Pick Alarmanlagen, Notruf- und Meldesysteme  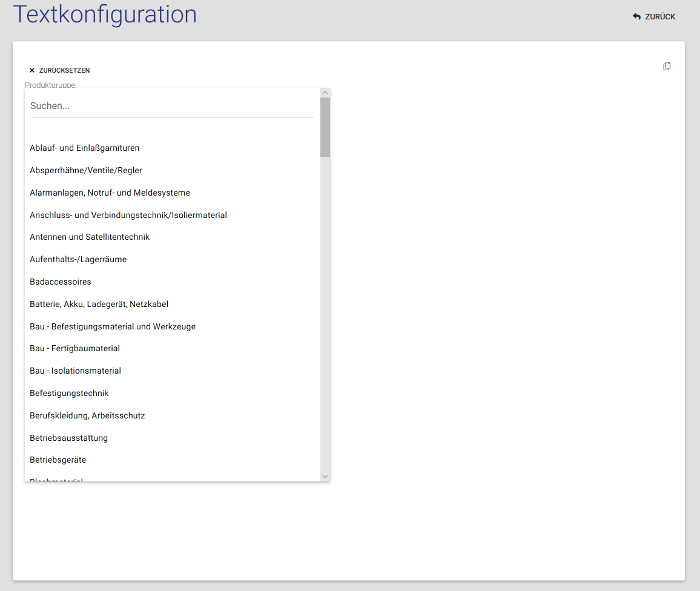110,193
